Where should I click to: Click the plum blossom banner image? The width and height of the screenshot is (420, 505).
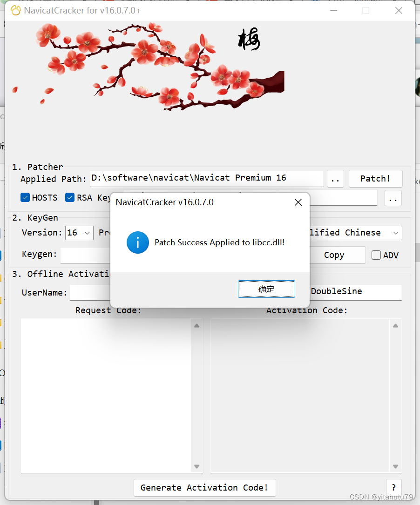[x=148, y=67]
